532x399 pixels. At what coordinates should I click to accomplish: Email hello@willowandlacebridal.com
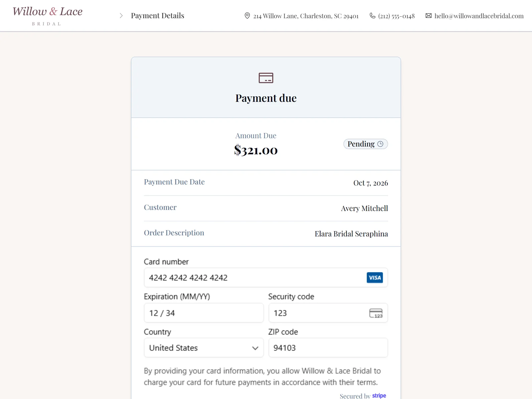tap(479, 16)
